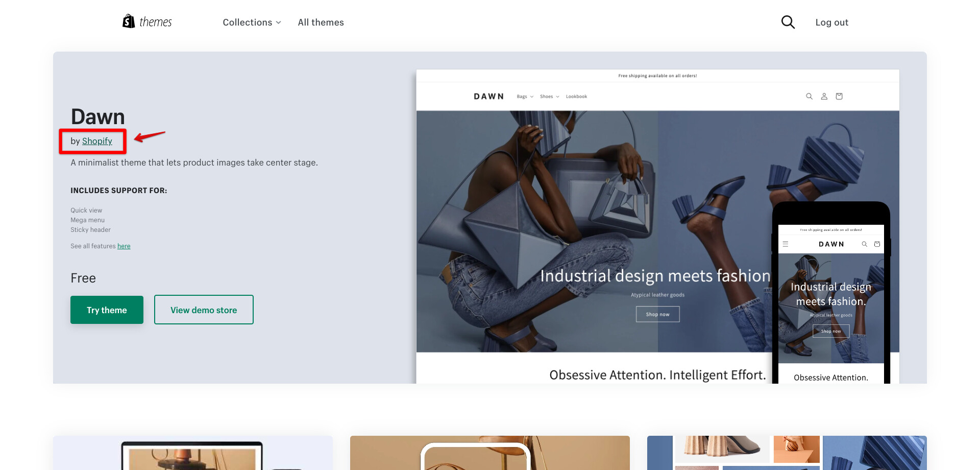Click View demo store button
980x470 pixels.
204,310
